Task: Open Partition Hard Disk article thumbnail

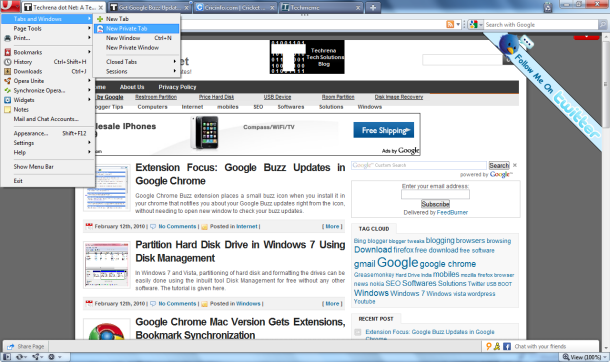Action: 107,265
